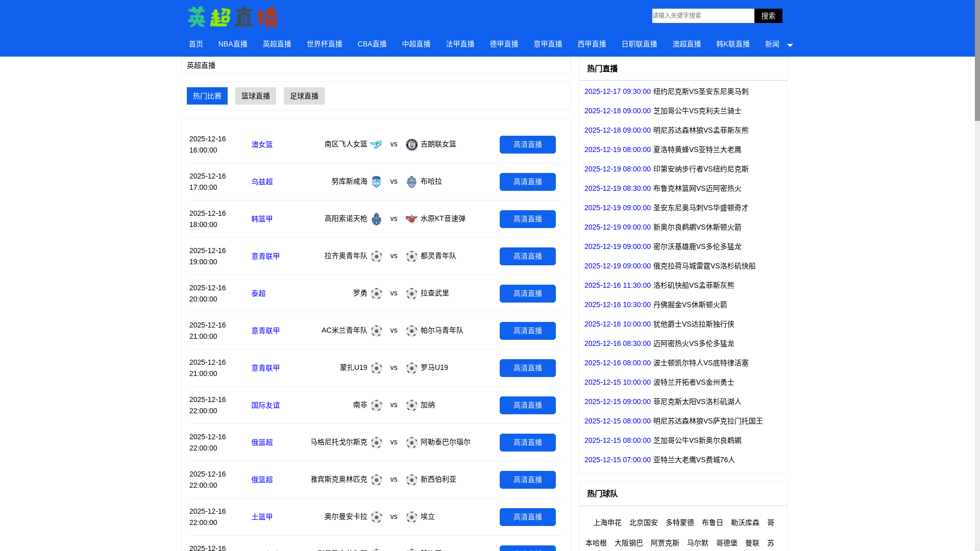Click 高清直播 for 罗勇 vs 拉查武里
This screenshot has width=980, height=551.
coord(528,293)
